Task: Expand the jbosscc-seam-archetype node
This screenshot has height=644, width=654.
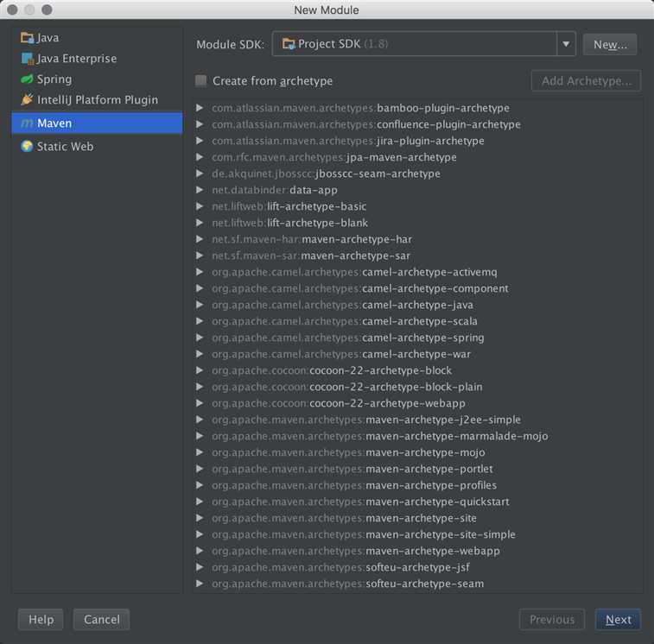Action: [x=200, y=174]
